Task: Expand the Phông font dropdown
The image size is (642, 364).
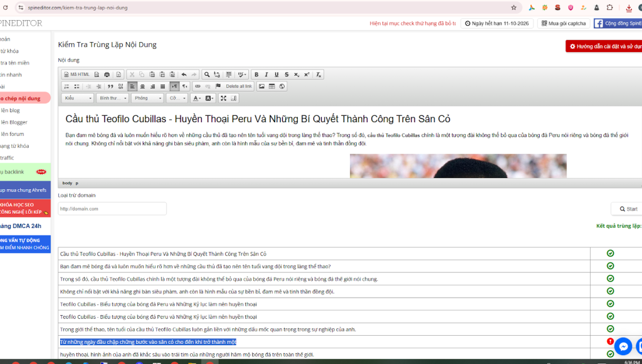Action: (147, 98)
